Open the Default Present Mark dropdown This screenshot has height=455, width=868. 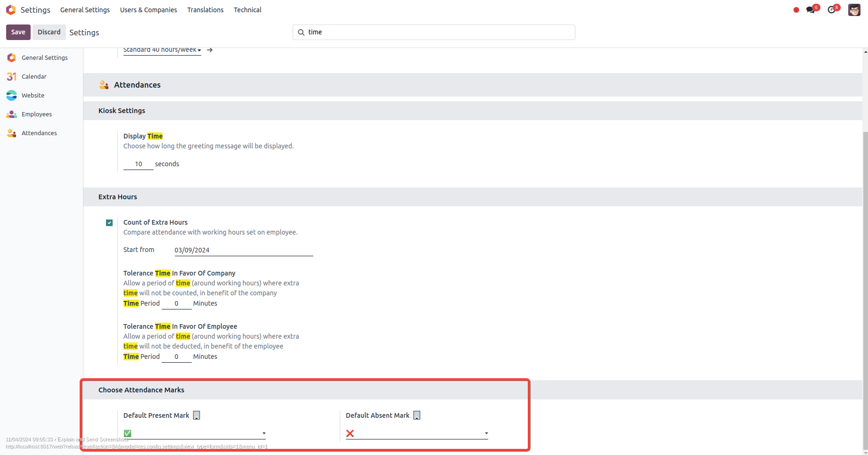coord(194,433)
